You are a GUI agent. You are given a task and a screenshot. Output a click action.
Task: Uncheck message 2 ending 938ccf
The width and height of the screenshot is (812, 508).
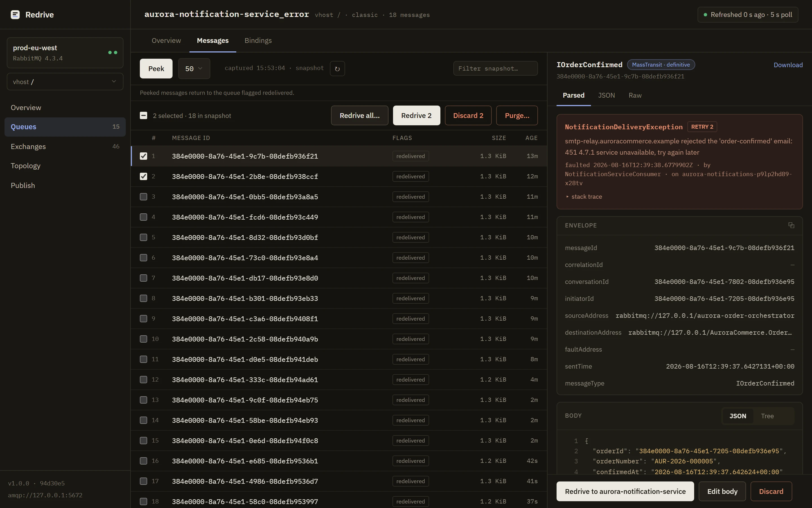143,176
